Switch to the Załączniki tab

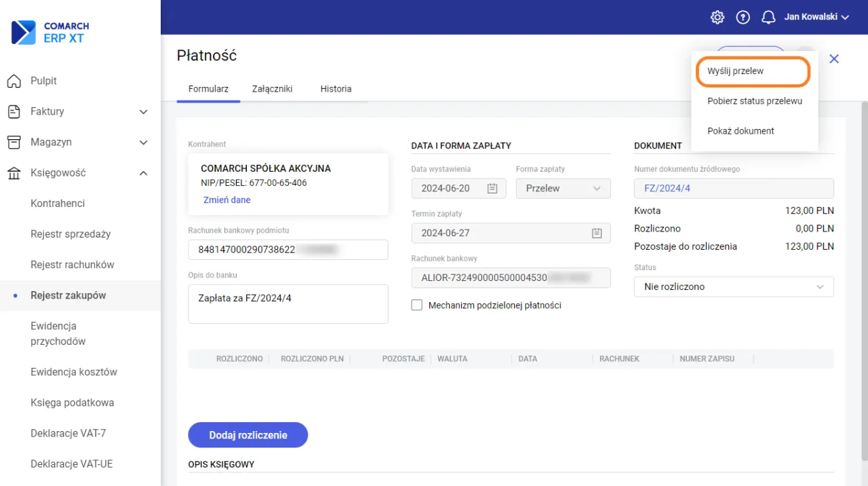(272, 89)
